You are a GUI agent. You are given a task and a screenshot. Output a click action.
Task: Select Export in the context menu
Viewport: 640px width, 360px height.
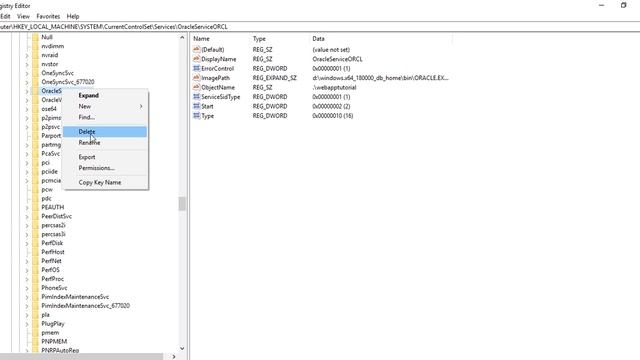(x=105, y=157)
